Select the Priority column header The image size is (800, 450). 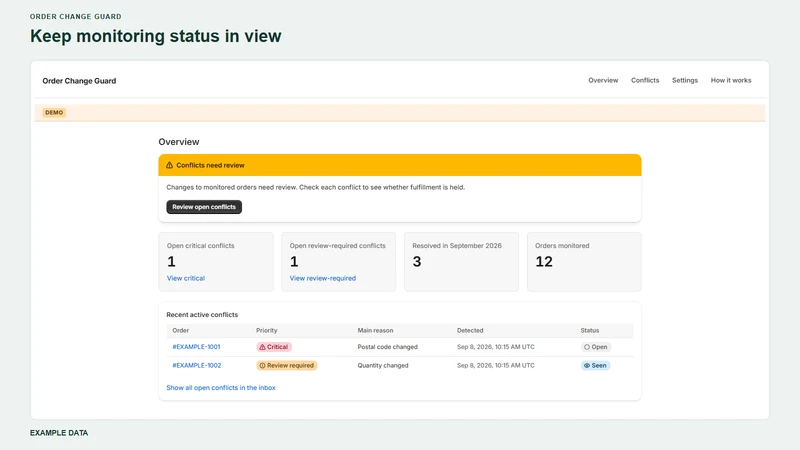point(266,331)
